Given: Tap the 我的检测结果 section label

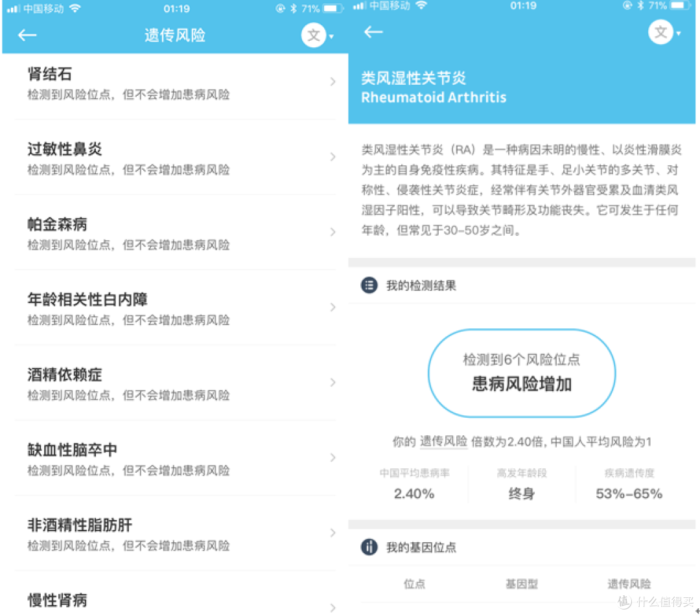Looking at the screenshot, I should point(421,286).
